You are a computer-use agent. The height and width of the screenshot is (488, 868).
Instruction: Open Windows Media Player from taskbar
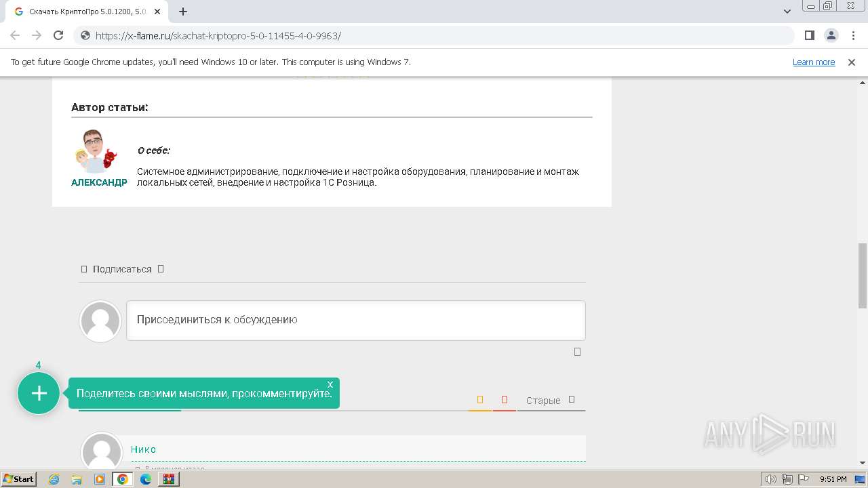click(x=100, y=479)
